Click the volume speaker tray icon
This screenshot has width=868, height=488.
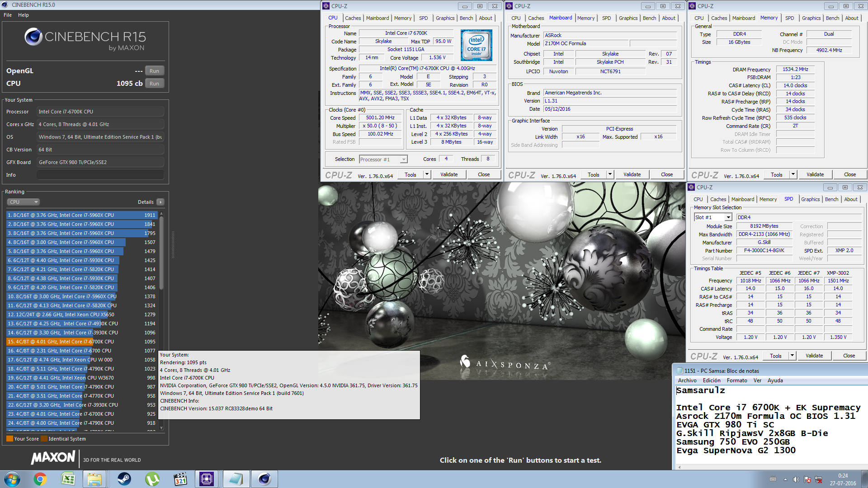(x=796, y=479)
